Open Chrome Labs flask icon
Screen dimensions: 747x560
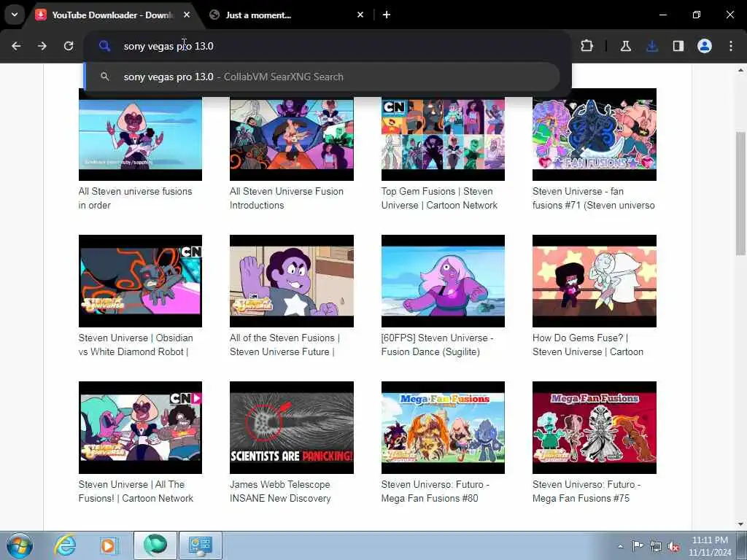625,46
